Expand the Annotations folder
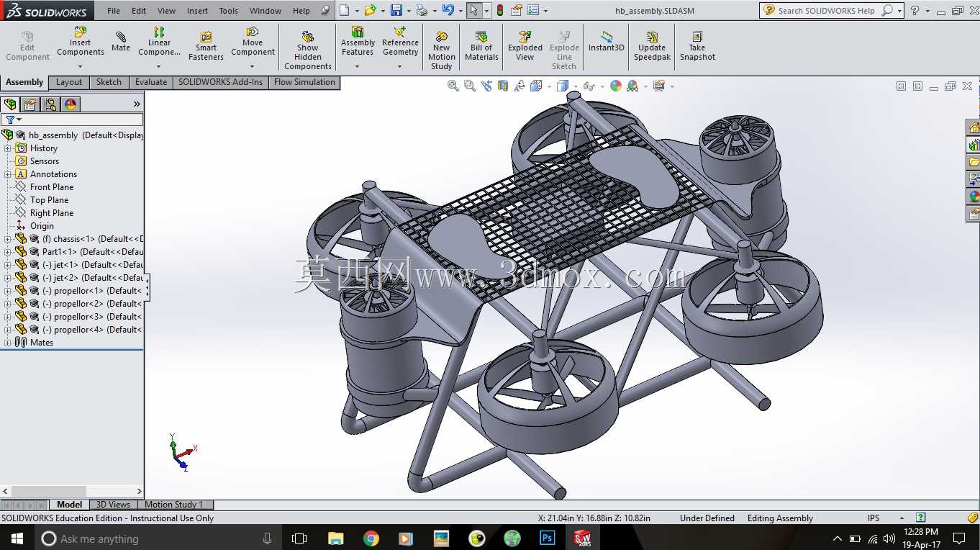This screenshot has width=980, height=550. [x=8, y=174]
